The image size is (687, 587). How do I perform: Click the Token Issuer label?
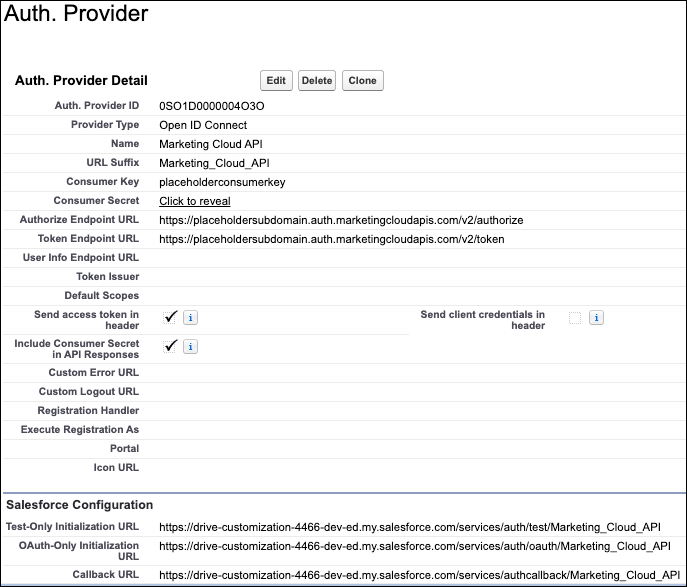pyautogui.click(x=107, y=276)
